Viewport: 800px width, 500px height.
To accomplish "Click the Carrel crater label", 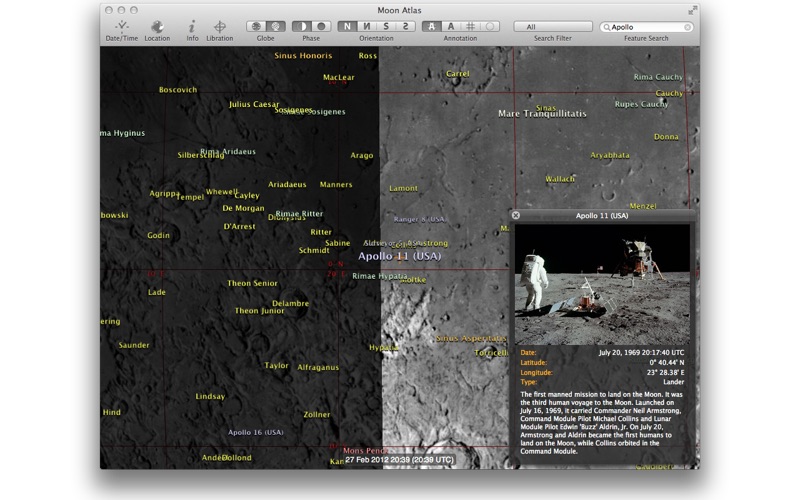I will (458, 74).
